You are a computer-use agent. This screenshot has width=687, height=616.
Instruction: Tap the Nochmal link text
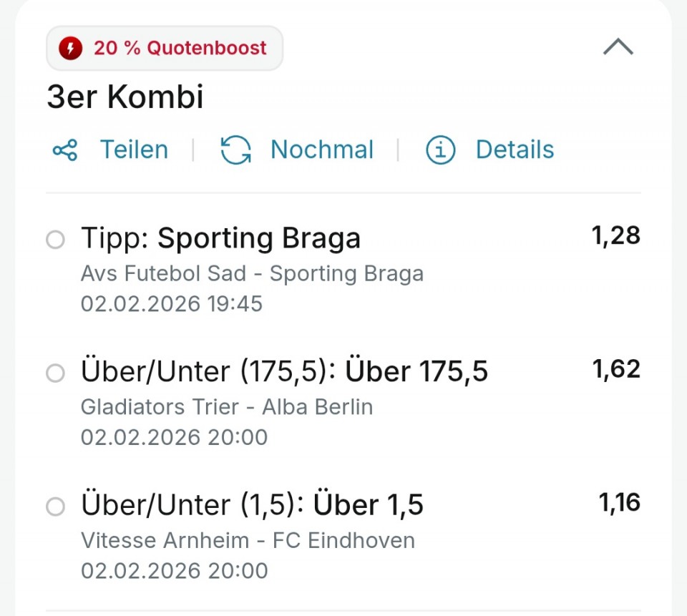coord(322,150)
